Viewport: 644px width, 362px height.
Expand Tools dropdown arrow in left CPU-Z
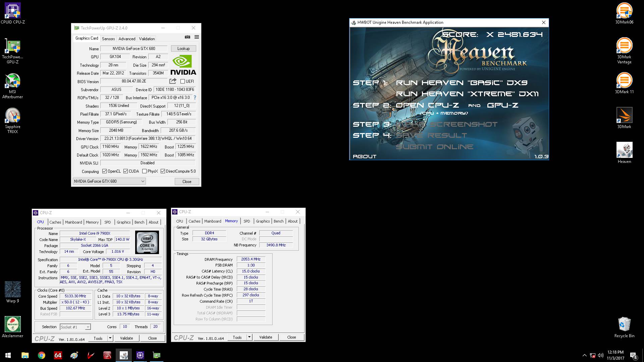click(110, 338)
